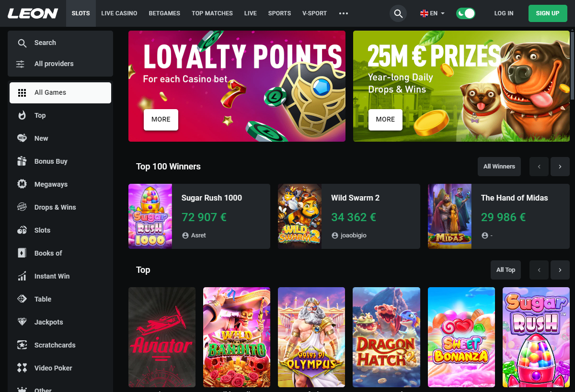
Task: Toggle the dark/light theme switch
Action: click(465, 13)
